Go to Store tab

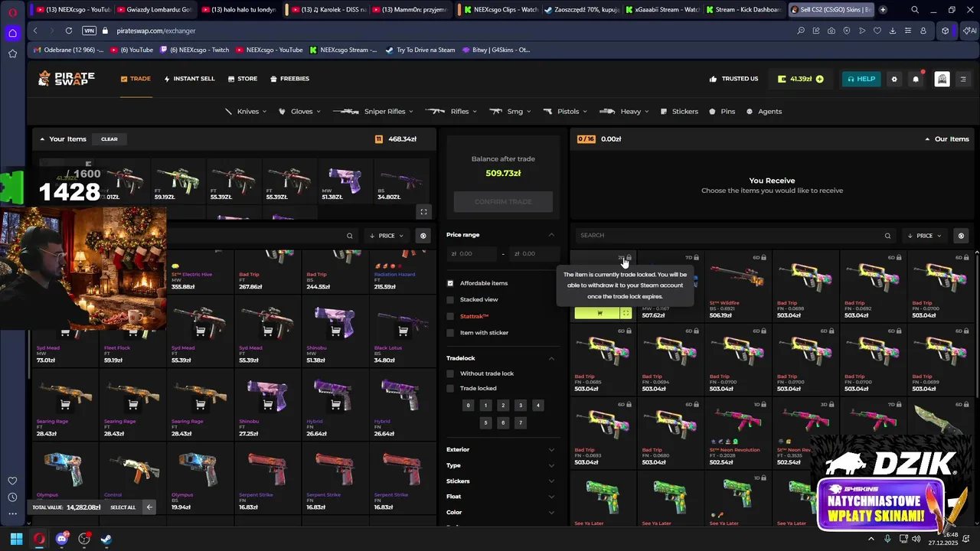242,79
